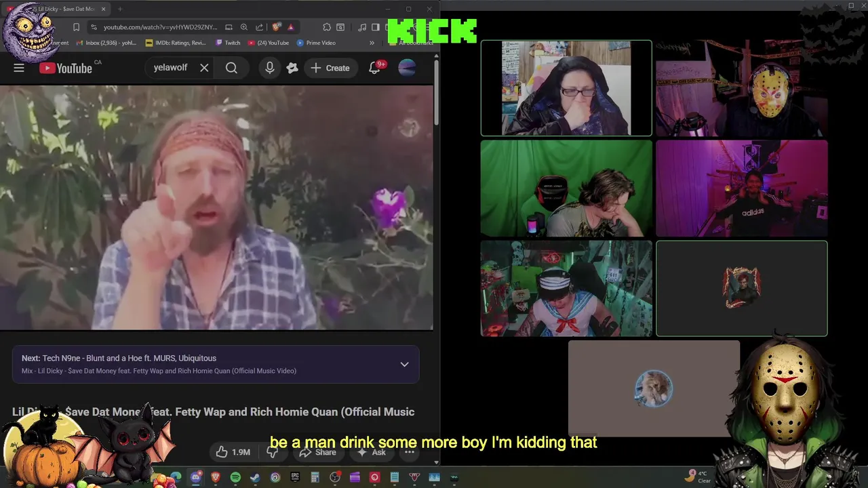This screenshot has height=488, width=868.
Task: Open the Twitch bookmark
Action: click(229, 43)
